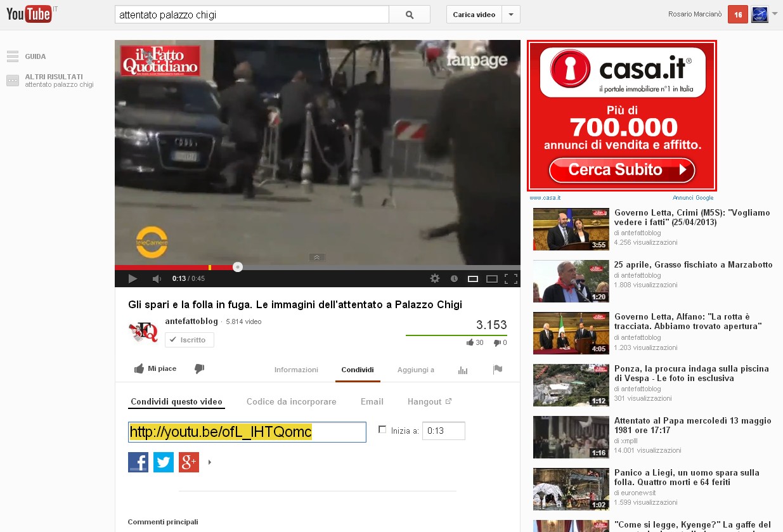The height and width of the screenshot is (532, 783).
Task: Open 'Panico a Liegi, un uomo spara' video title
Action: (687, 477)
